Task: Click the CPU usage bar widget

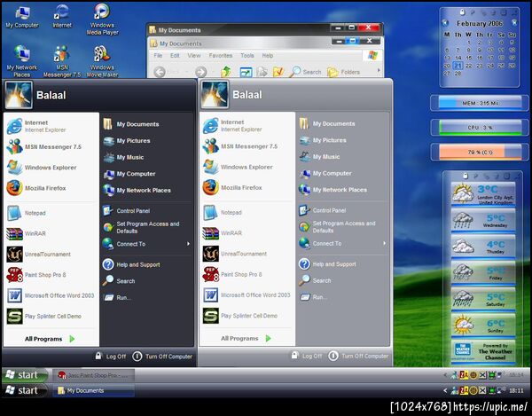Action: [x=480, y=128]
